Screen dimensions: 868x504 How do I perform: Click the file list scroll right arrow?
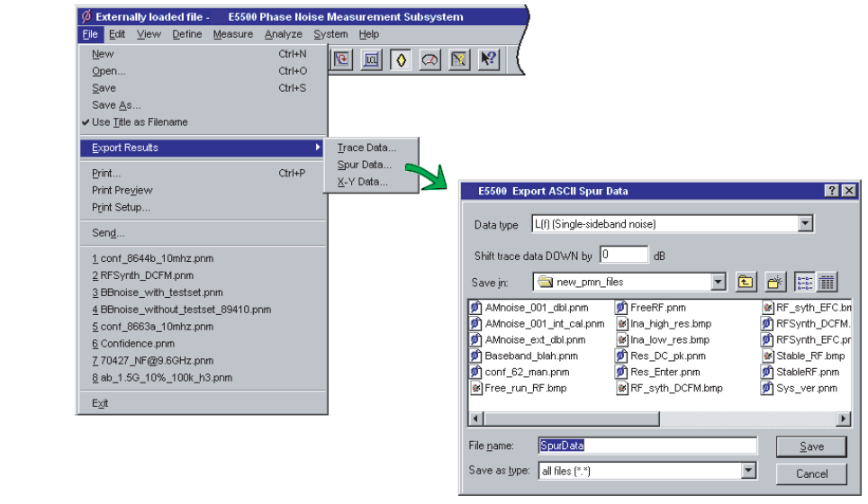point(843,418)
